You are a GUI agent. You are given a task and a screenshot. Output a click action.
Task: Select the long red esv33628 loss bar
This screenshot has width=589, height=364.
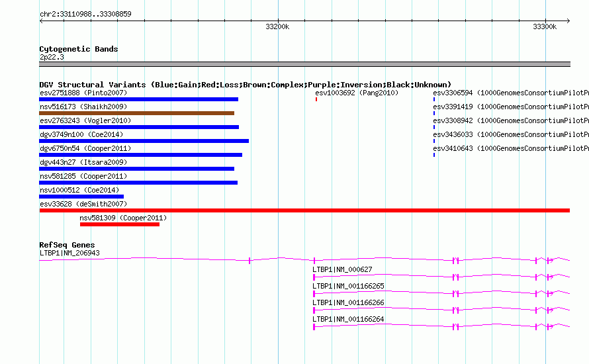[x=304, y=210]
